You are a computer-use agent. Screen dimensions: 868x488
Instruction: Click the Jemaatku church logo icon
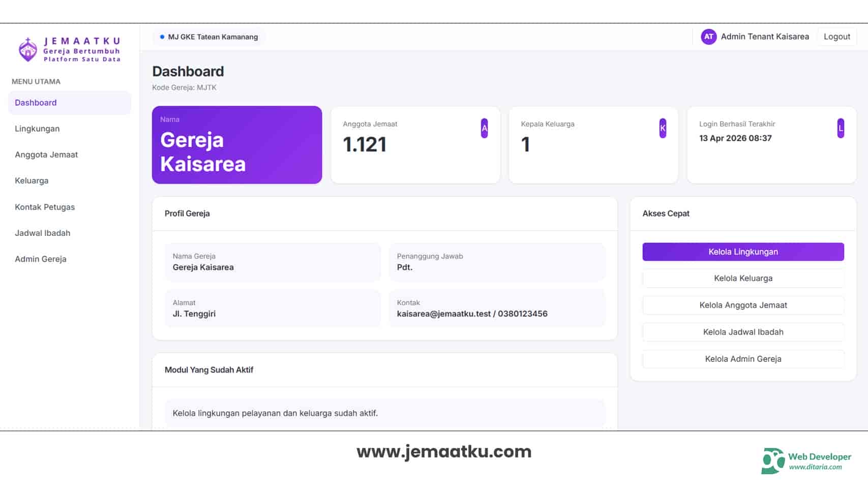click(27, 50)
